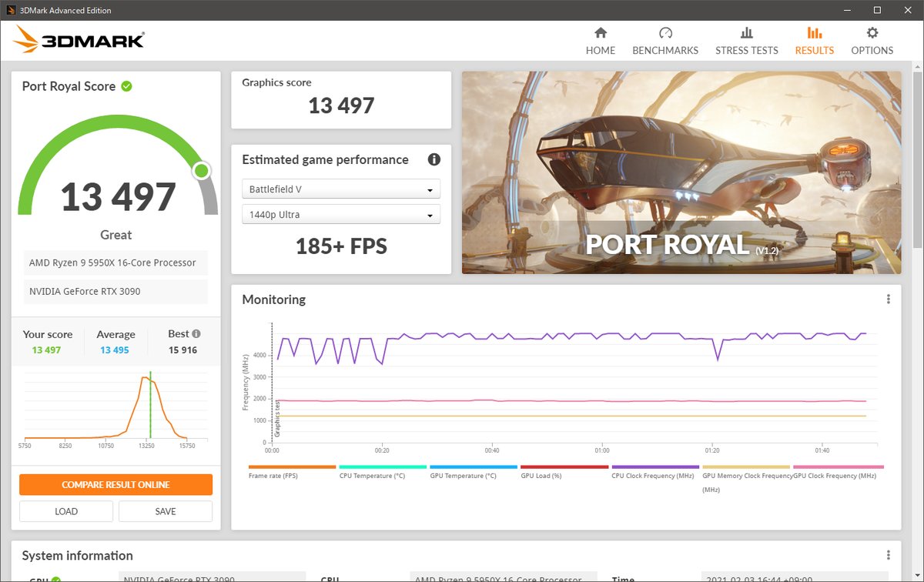The width and height of the screenshot is (924, 582).
Task: Open the Battlefield V game dropdown
Action: tap(341, 189)
